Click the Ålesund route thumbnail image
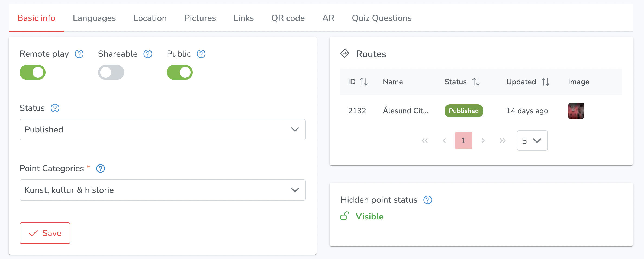The height and width of the screenshot is (259, 644). 576,111
